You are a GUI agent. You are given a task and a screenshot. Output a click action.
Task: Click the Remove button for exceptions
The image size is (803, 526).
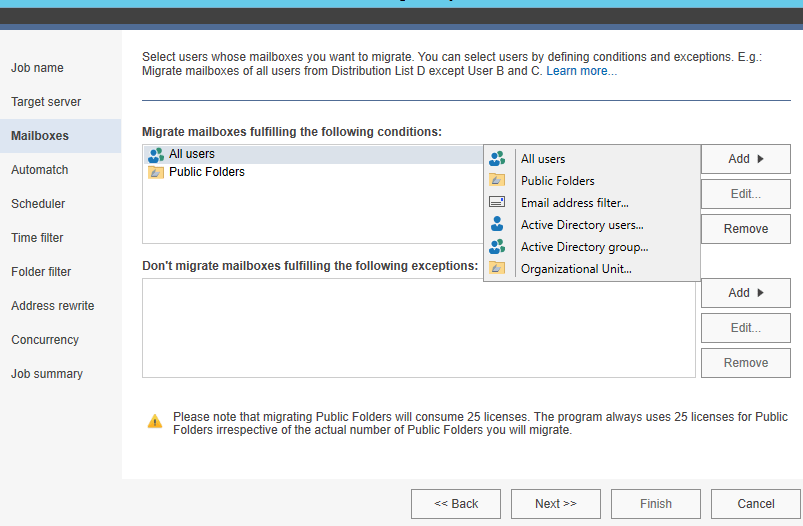click(746, 363)
